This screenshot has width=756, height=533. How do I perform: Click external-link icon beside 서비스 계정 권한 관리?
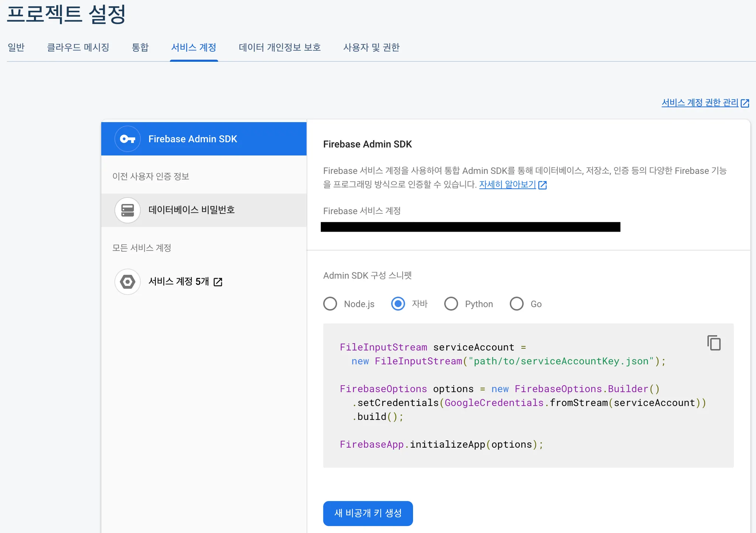tap(745, 103)
